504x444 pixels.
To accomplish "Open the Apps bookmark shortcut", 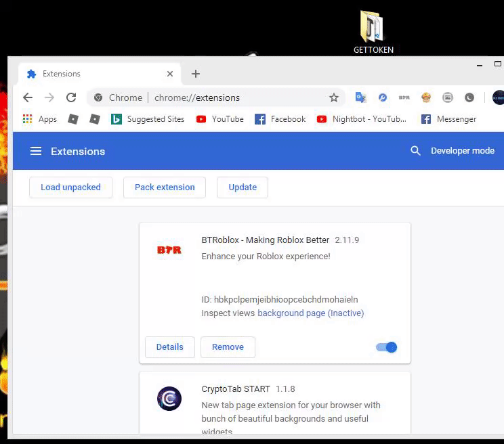I will point(39,119).
